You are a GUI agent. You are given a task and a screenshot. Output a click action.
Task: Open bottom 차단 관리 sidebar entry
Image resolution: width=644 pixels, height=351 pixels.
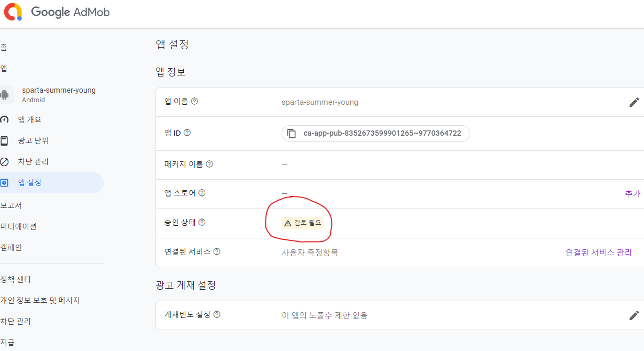pos(16,321)
